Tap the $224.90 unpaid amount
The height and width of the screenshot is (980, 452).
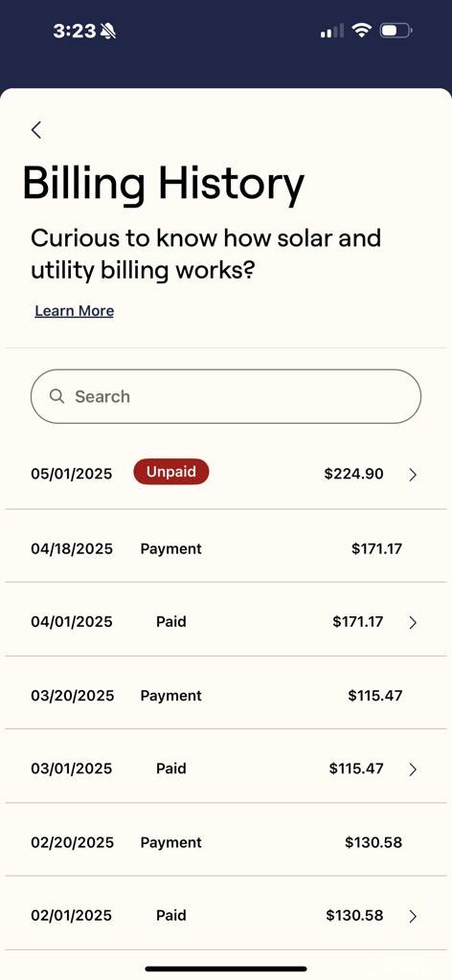coord(354,474)
